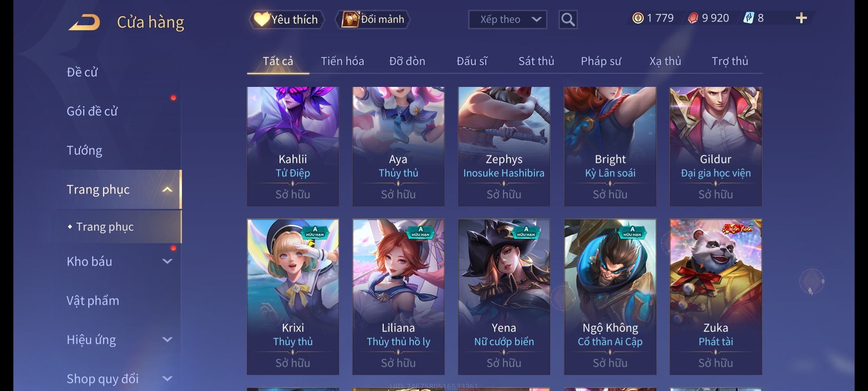The height and width of the screenshot is (391, 868).
Task: Switch to the Tiến hóa tab
Action: (342, 61)
